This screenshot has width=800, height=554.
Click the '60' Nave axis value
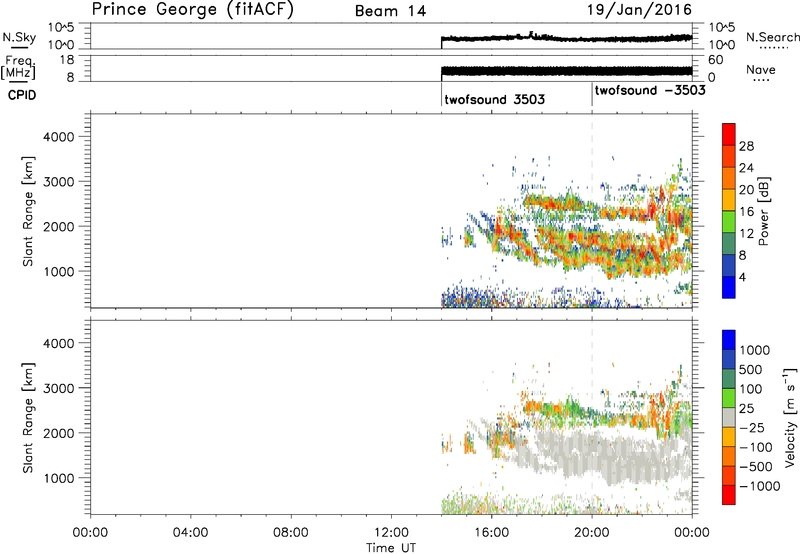coord(715,60)
